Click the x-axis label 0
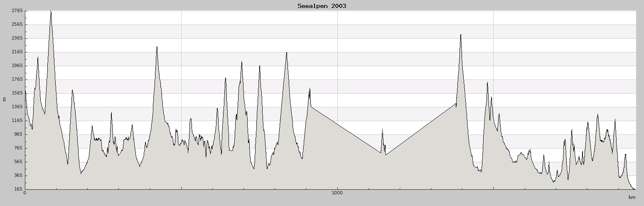This screenshot has width=644, height=206. (x=25, y=193)
